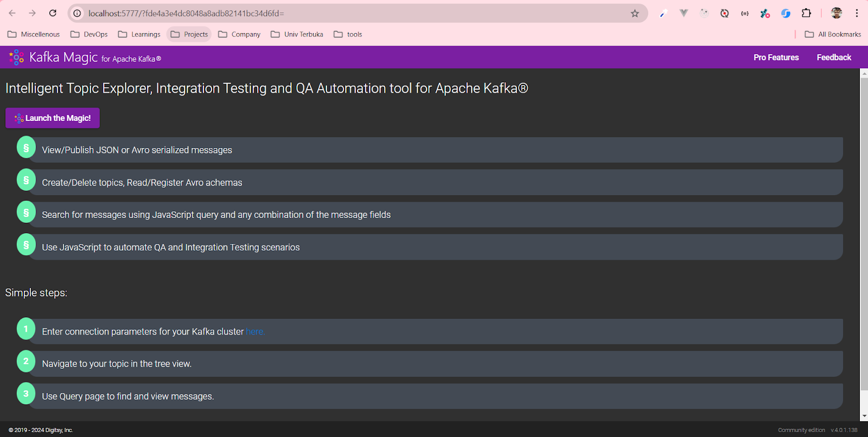The width and height of the screenshot is (868, 437).
Task: Click the scrollbar down arrow
Action: 864,416
